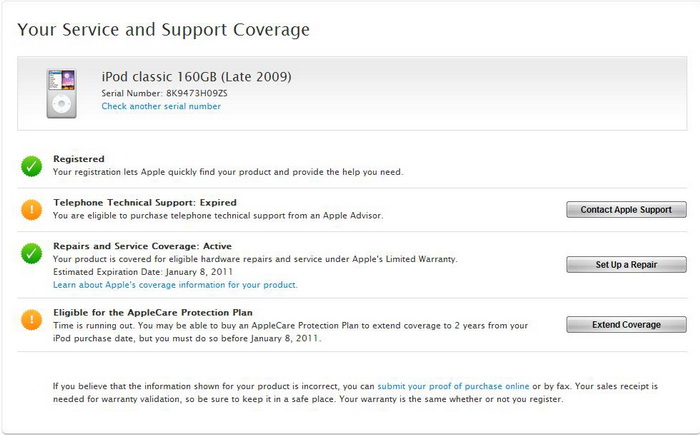Viewport: 700px width, 435px height.
Task: Click the orange warning icon for AppleCare Protection Plan
Action: pos(32,319)
